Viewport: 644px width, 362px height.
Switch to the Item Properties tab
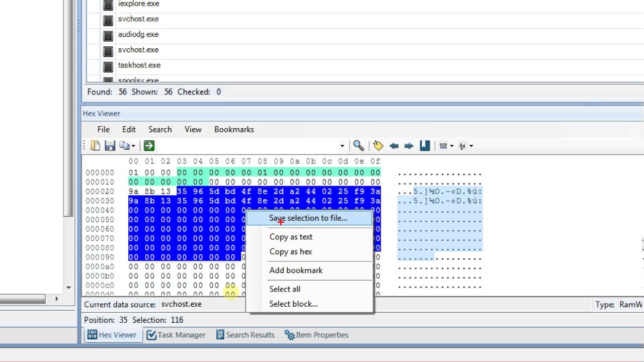[x=316, y=335]
